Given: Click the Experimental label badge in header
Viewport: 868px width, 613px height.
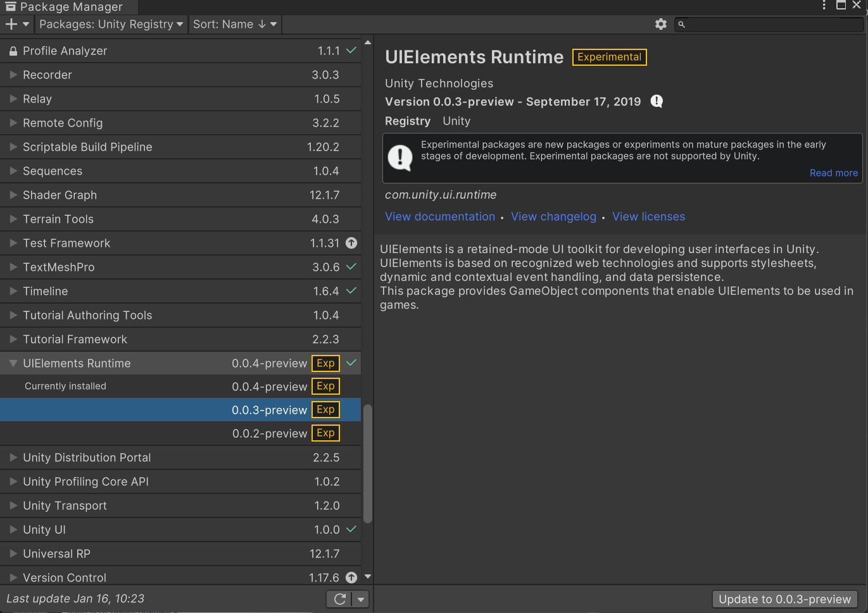Looking at the screenshot, I should coord(609,57).
